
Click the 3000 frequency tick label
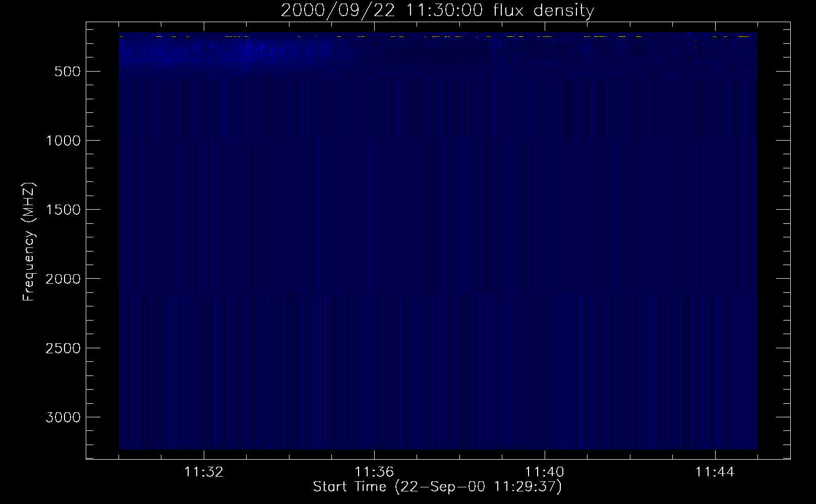pos(63,417)
